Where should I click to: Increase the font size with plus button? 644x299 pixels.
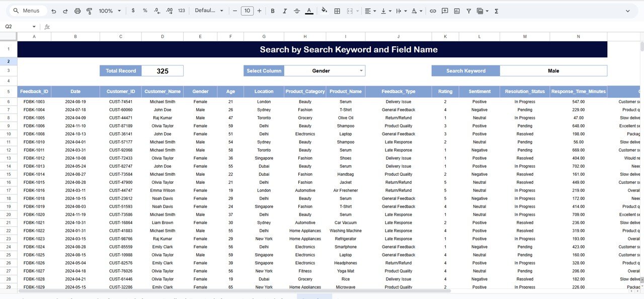click(259, 11)
